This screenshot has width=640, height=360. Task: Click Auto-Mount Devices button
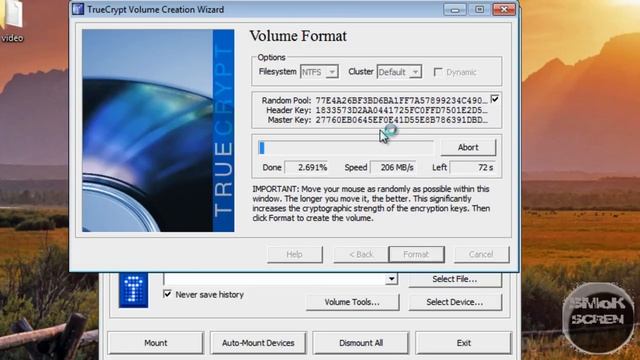[x=258, y=343]
